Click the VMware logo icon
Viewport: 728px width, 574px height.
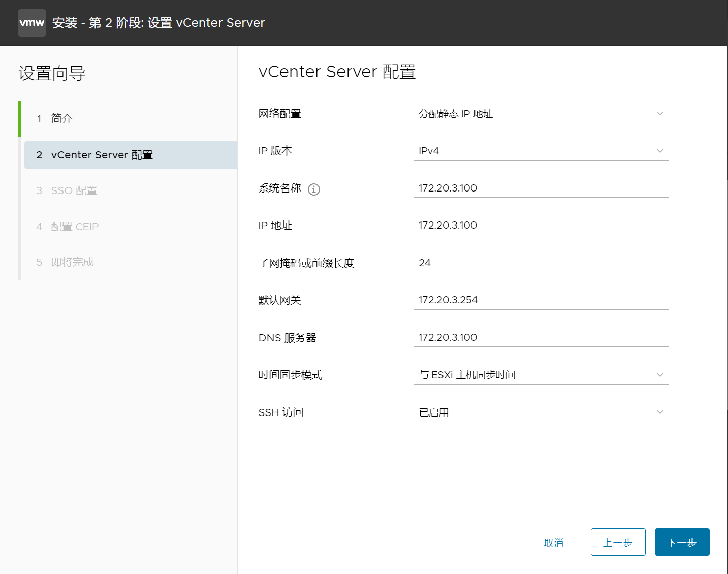pyautogui.click(x=32, y=23)
